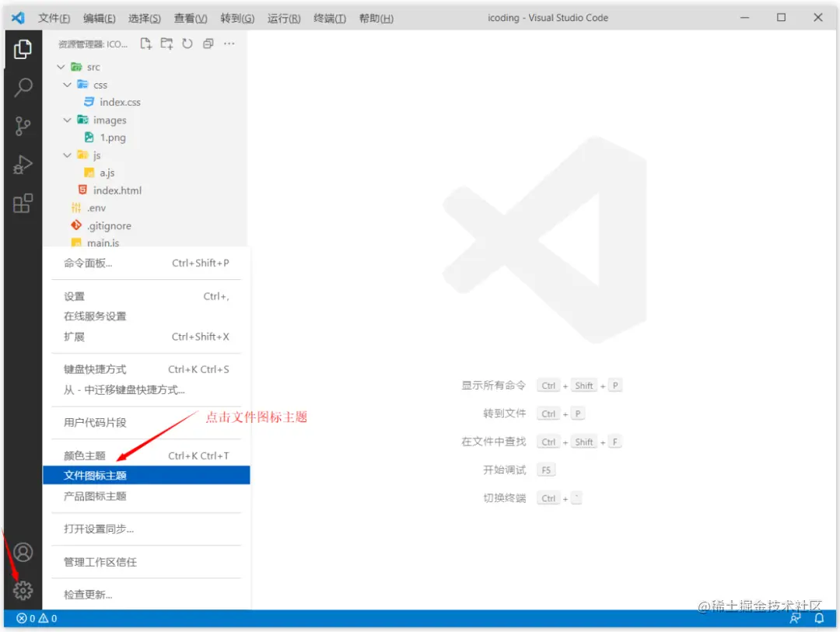Select 管理工作区信任 menu entry

click(146, 562)
